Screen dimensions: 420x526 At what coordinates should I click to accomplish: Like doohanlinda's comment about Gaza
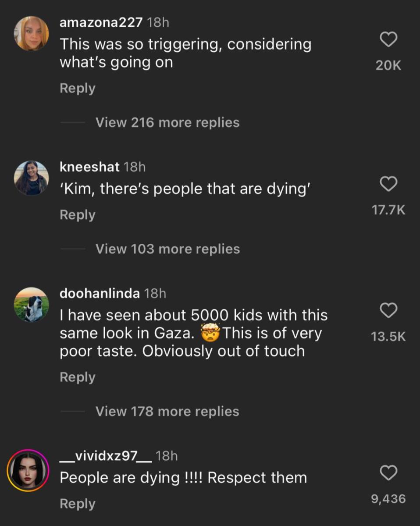(x=388, y=310)
